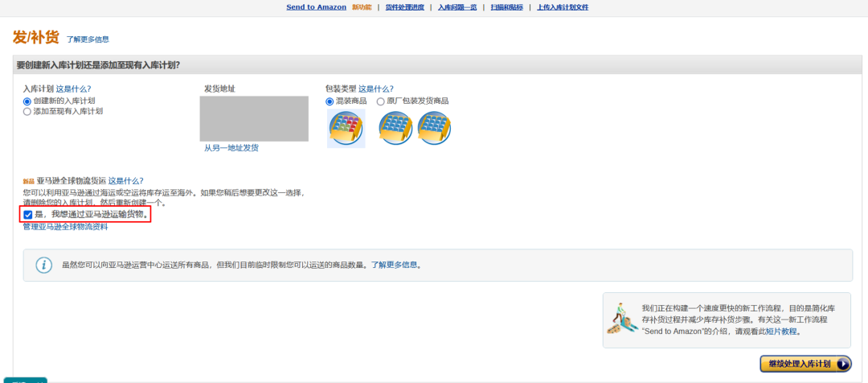This screenshot has height=383, width=868.
Task: Select 原厂包装发货商品 radio button
Action: 380,101
